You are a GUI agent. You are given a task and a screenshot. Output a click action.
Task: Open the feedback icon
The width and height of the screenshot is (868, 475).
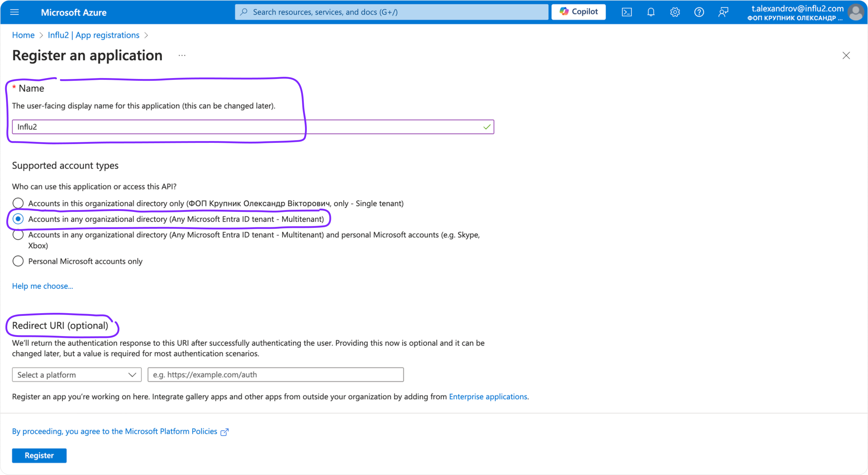(x=723, y=12)
